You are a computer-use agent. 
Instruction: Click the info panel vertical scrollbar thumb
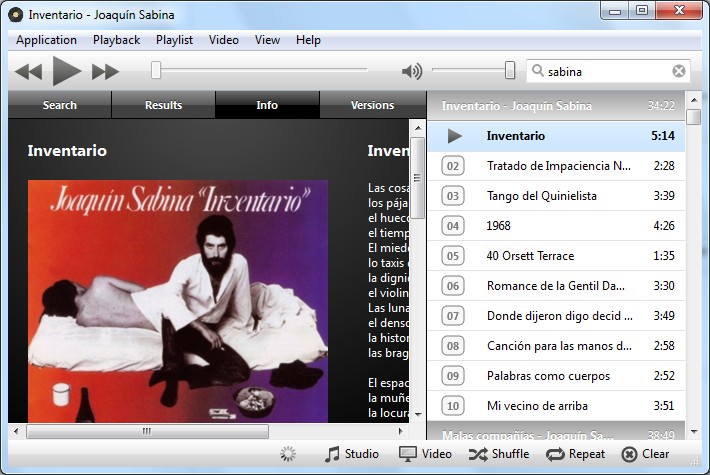pos(417,178)
